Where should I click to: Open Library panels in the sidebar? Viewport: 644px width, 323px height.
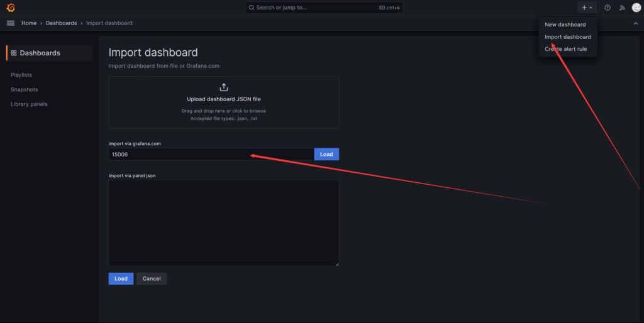(x=29, y=104)
